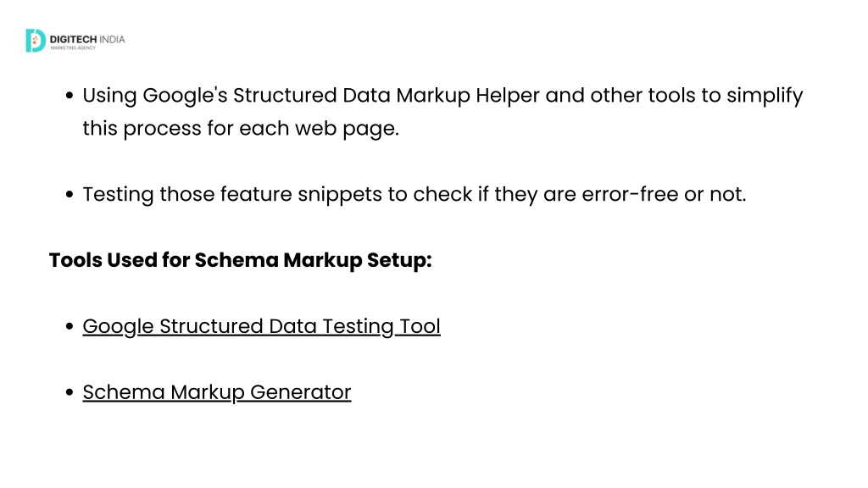Click the word Google's in the first bullet
Viewport: 868px width, 488px height.
pos(185,96)
